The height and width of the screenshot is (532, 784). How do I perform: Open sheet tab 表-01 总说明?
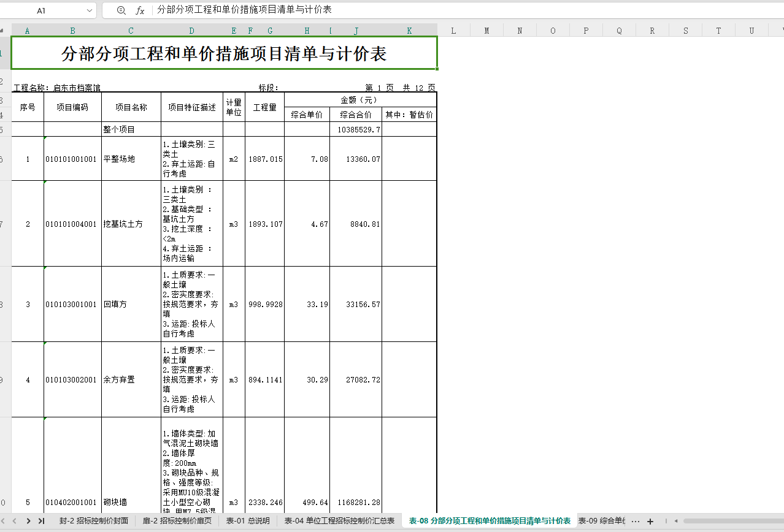click(x=248, y=521)
